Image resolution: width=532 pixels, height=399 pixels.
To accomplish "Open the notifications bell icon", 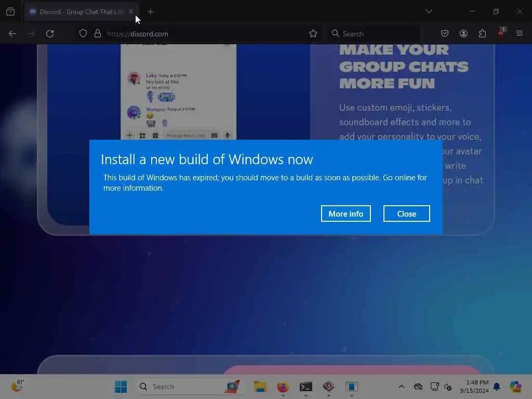I will coord(497,387).
